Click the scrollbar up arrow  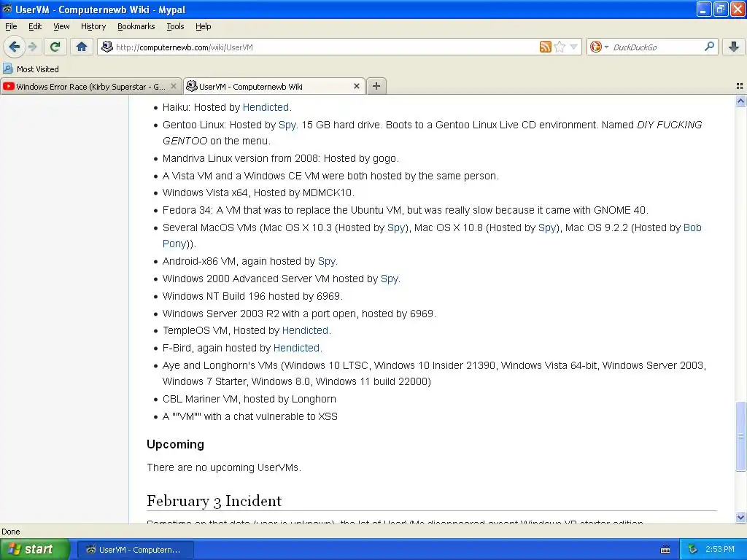(740, 101)
